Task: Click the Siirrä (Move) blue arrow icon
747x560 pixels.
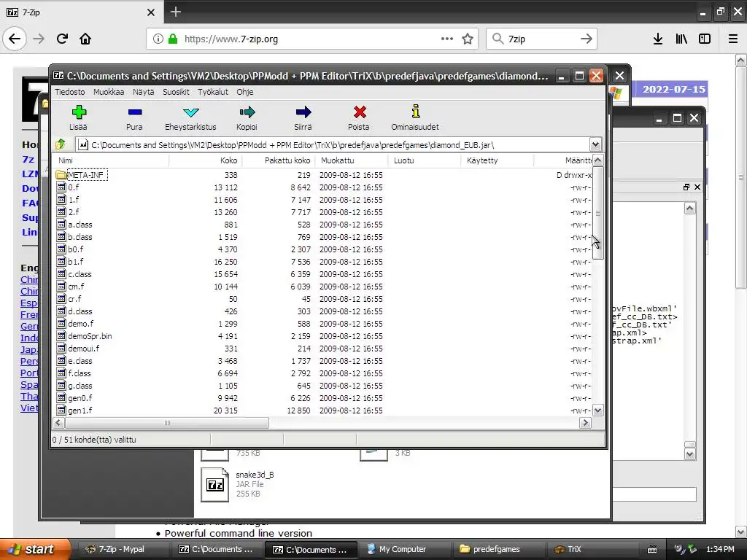Action: point(303,112)
